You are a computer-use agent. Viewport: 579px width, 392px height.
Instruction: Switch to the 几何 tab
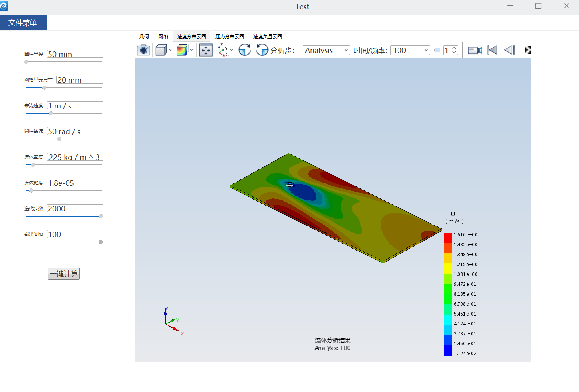click(144, 36)
